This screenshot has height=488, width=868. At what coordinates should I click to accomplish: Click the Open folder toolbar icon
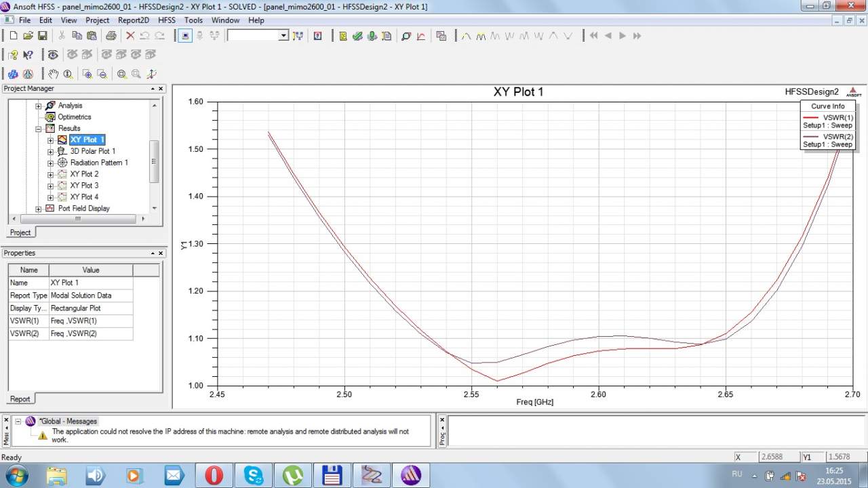pyautogui.click(x=28, y=36)
